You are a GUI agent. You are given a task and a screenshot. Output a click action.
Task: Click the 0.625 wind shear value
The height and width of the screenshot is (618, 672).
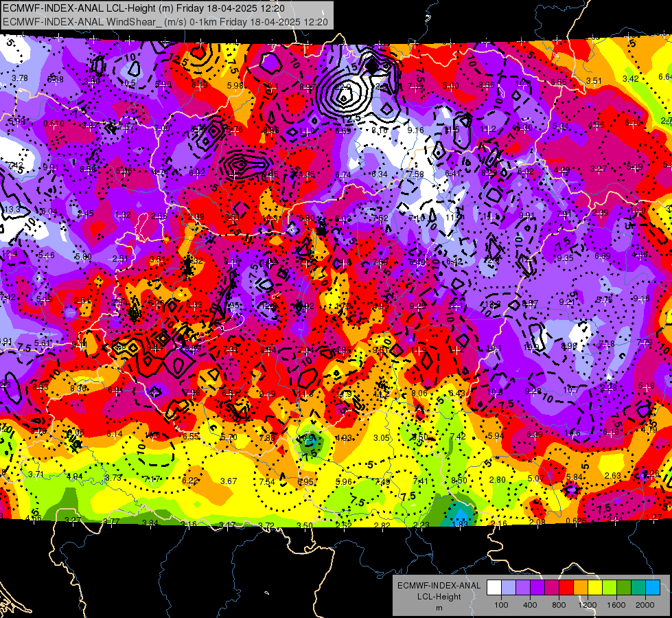coord(576,521)
